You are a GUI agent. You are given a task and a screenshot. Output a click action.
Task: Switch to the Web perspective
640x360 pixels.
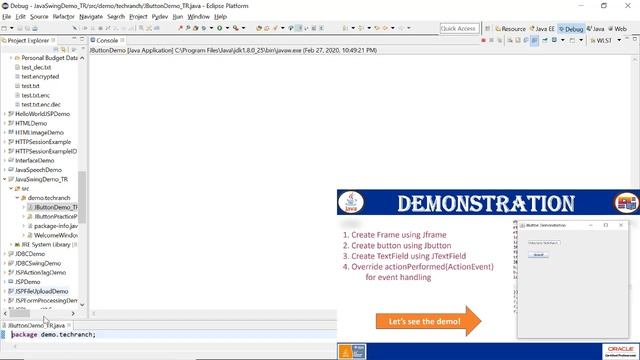click(x=618, y=29)
